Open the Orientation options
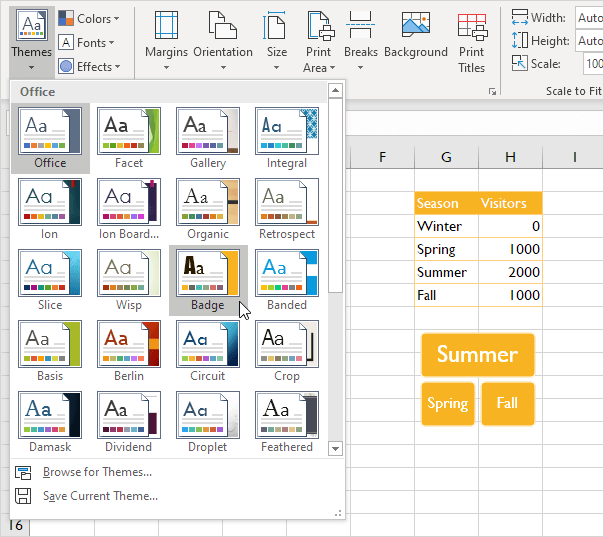The image size is (604, 537). click(222, 26)
